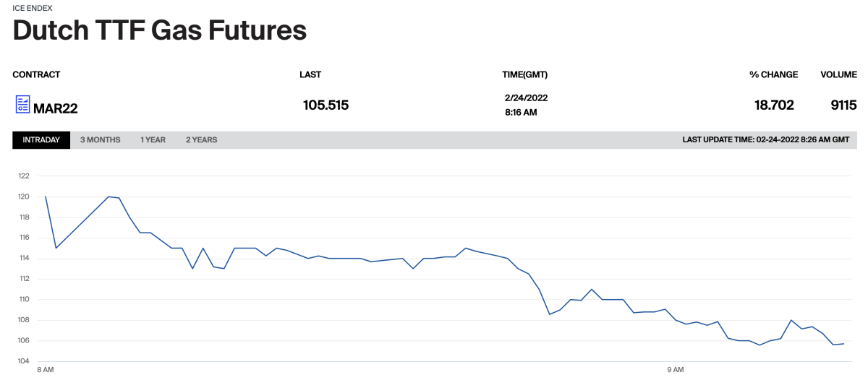Click the last price value 105.515

325,105
